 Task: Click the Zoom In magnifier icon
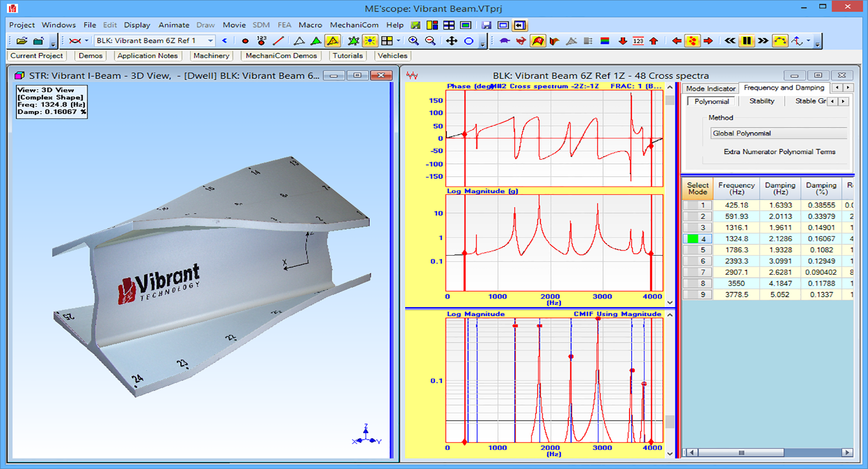414,41
